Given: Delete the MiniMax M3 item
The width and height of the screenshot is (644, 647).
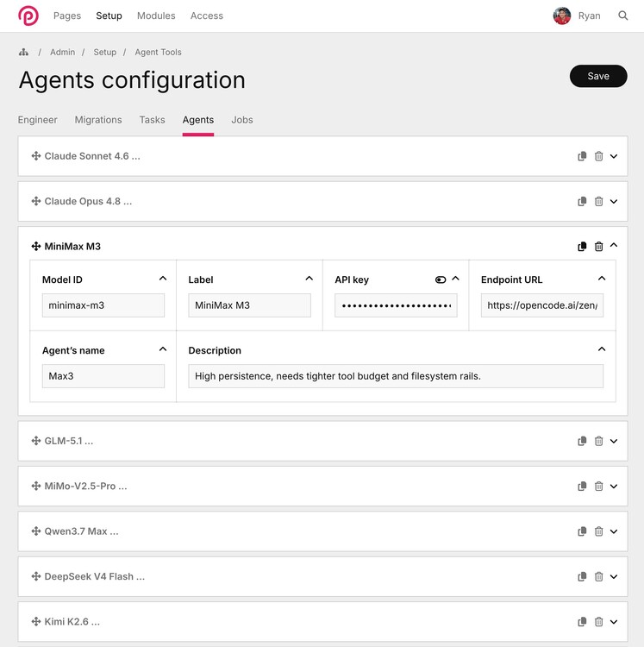Looking at the screenshot, I should [598, 247].
